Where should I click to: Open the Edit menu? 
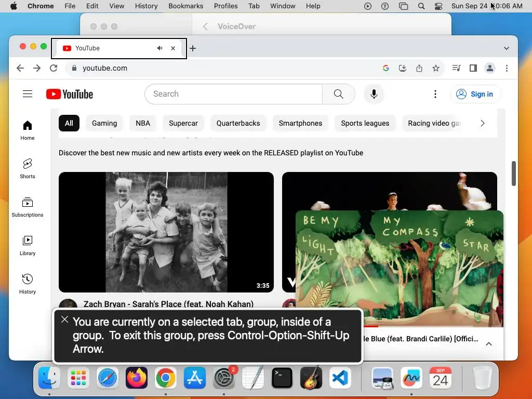[92, 6]
